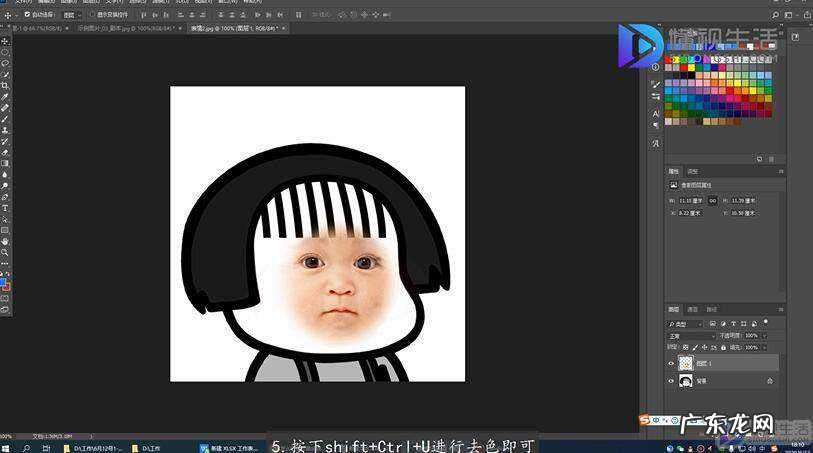Select the Lasso tool

pyautogui.click(x=5, y=63)
